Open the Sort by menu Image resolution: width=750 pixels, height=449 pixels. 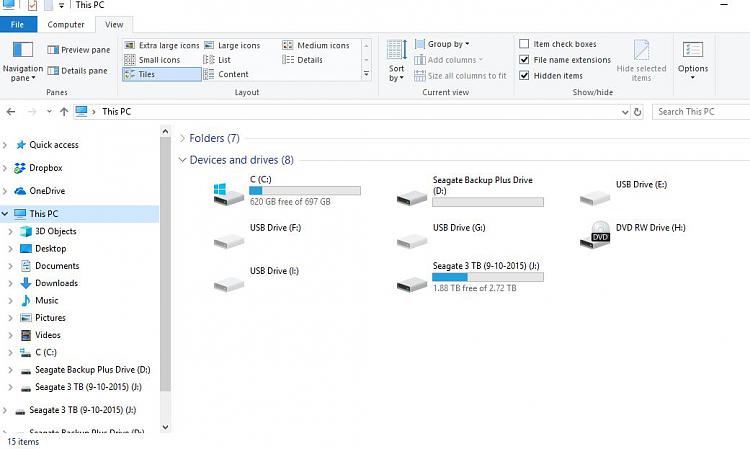pos(397,61)
